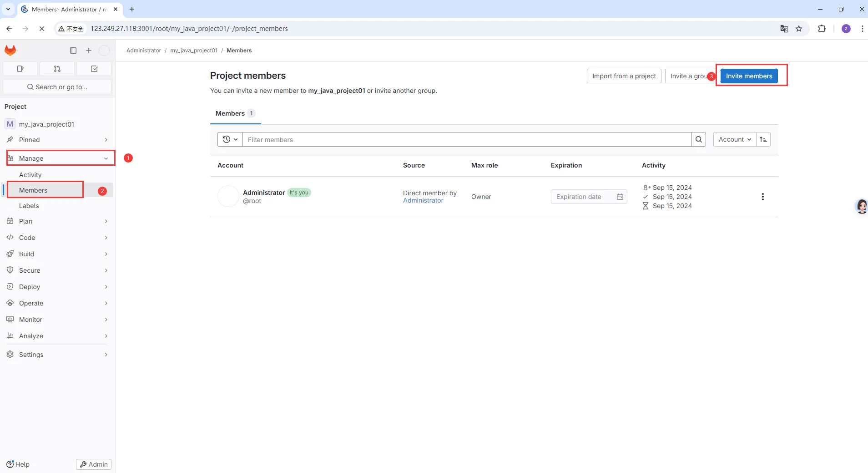Bookmark this page with the star icon
The image size is (868, 473).
pos(799,29)
